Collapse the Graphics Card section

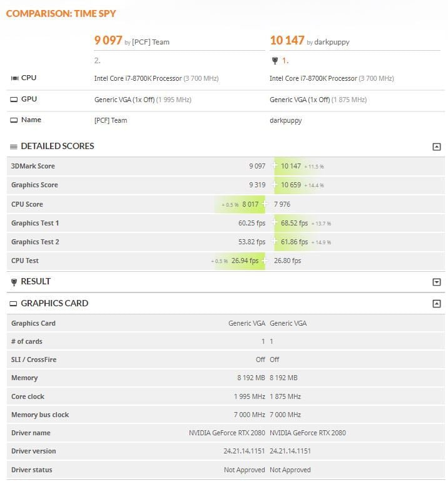pyautogui.click(x=436, y=304)
